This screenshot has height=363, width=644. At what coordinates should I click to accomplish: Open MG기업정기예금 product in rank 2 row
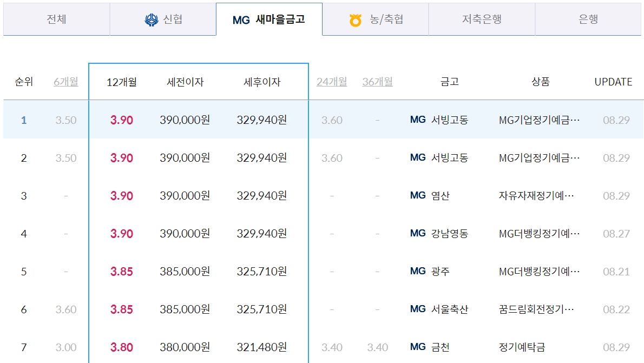click(x=539, y=157)
